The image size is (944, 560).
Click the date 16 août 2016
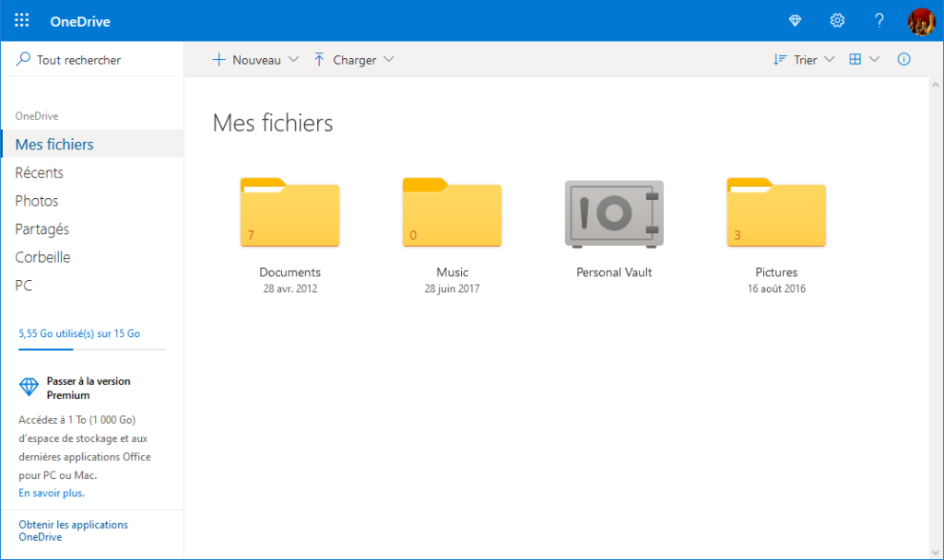coord(776,288)
